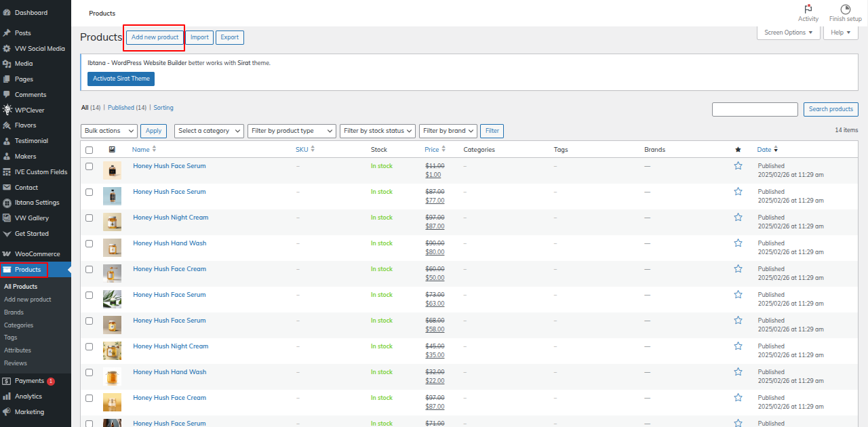Viewport: 868px width, 427px height.
Task: Check the Honey Hush Hand Wash row checkbox
Action: click(x=89, y=243)
